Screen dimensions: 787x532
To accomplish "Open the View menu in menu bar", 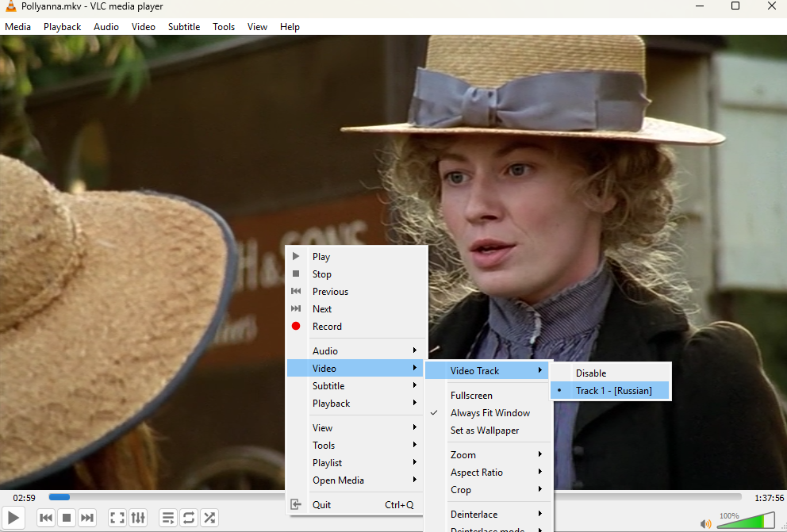I will pos(257,27).
